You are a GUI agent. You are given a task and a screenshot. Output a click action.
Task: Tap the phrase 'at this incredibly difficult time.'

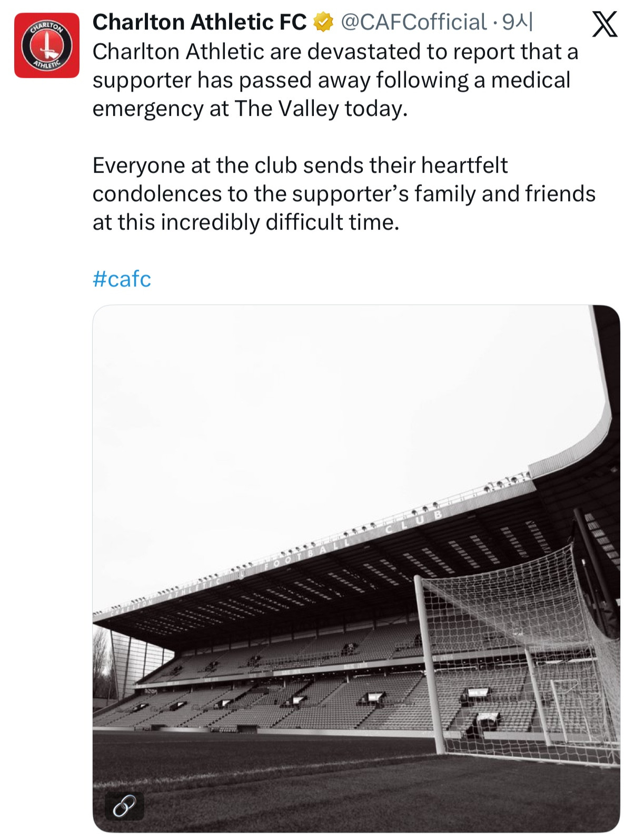tap(246, 222)
